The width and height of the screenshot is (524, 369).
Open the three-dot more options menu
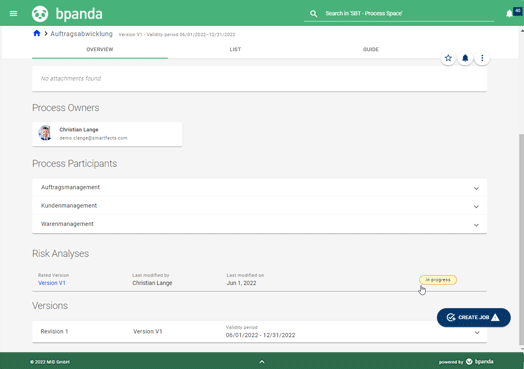[482, 58]
